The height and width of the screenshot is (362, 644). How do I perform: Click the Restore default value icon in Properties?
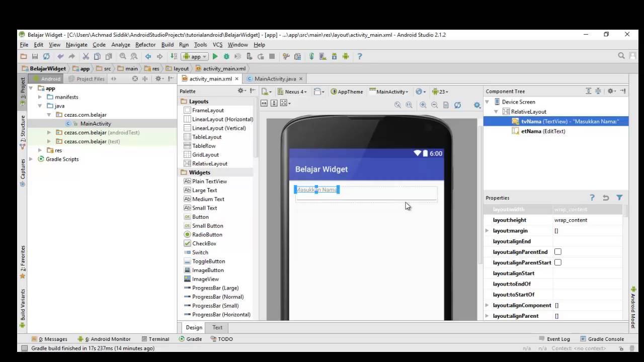pos(606,198)
